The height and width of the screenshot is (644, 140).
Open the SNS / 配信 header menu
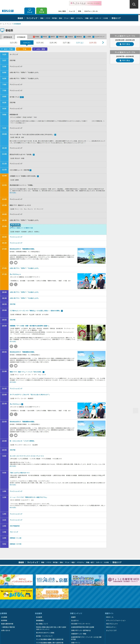62,11
